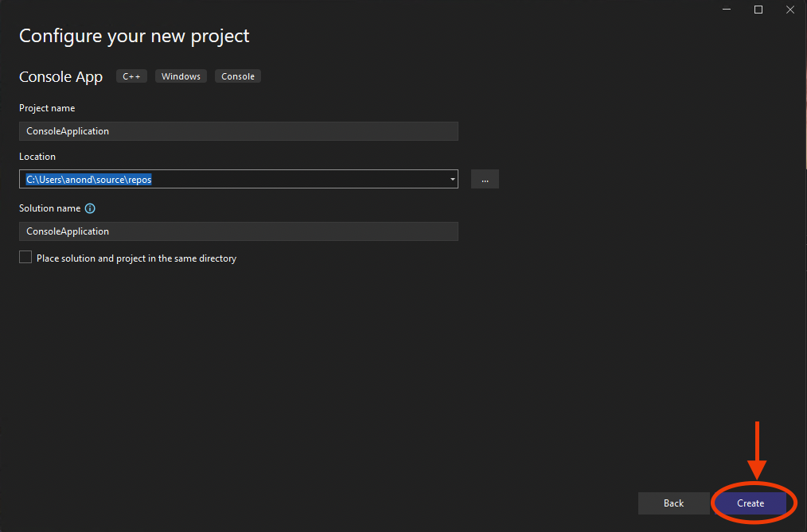This screenshot has width=807, height=532.
Task: Enable placing solution and project in same directory
Action: [x=25, y=258]
